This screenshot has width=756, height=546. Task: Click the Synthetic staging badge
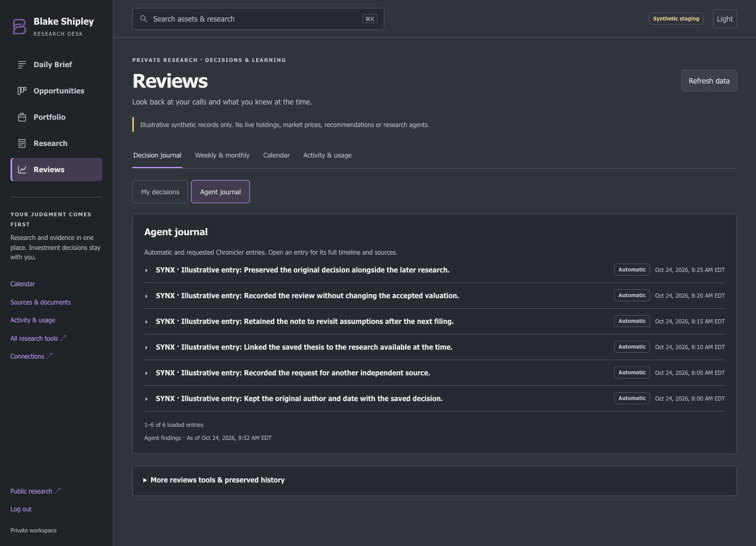676,19
